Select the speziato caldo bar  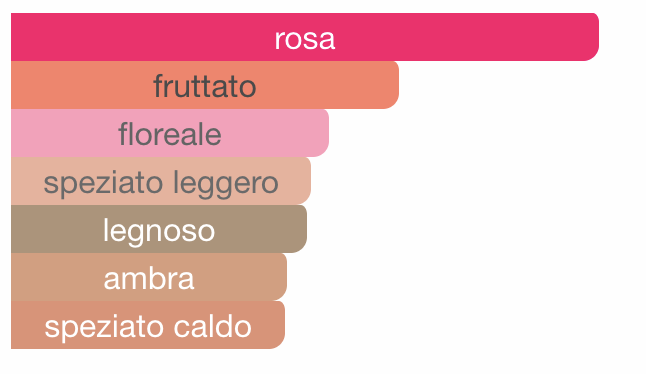pos(148,325)
